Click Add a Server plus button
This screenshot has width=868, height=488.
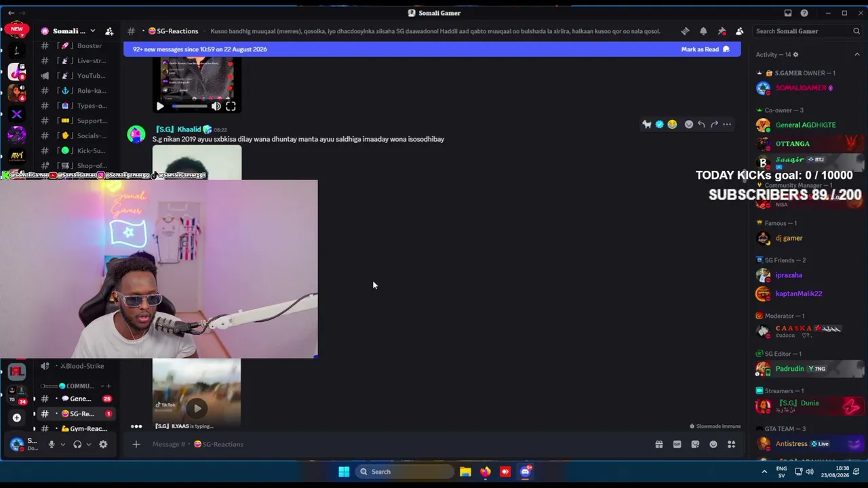(17, 418)
